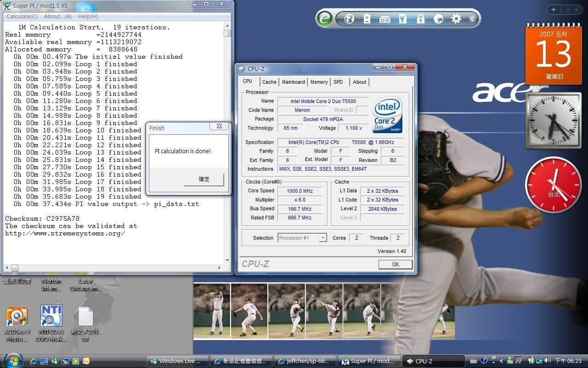This screenshot has width=588, height=368.
Task: Launch Windows Live Messenger from Quick Launch
Action: click(55, 361)
